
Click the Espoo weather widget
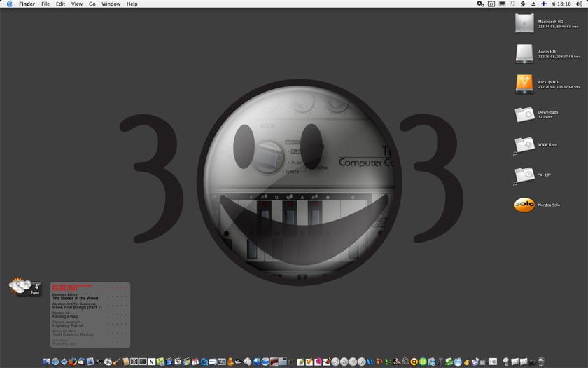pos(24,287)
